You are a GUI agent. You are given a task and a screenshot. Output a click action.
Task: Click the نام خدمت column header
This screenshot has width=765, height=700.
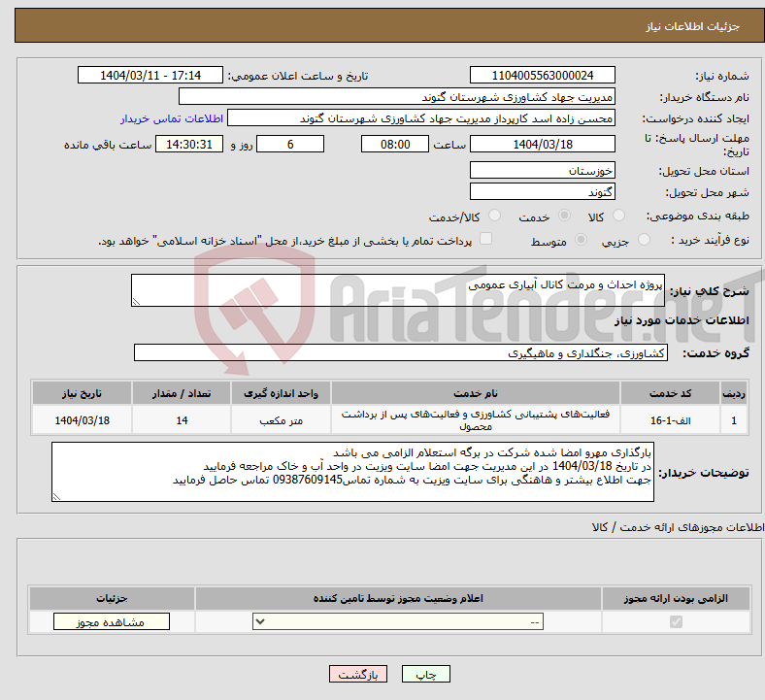[x=475, y=393]
